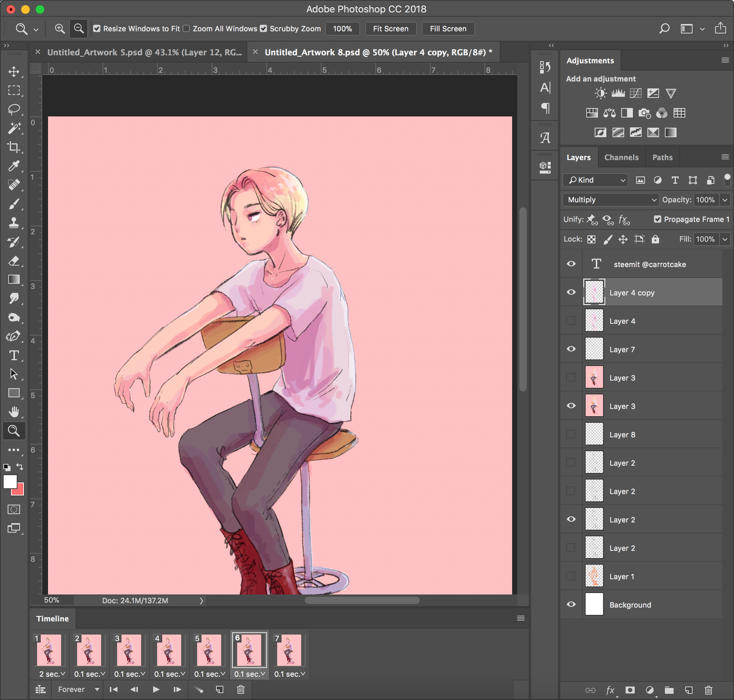Duplicate the selected timeline frame
Image resolution: width=734 pixels, height=700 pixels.
tap(220, 689)
